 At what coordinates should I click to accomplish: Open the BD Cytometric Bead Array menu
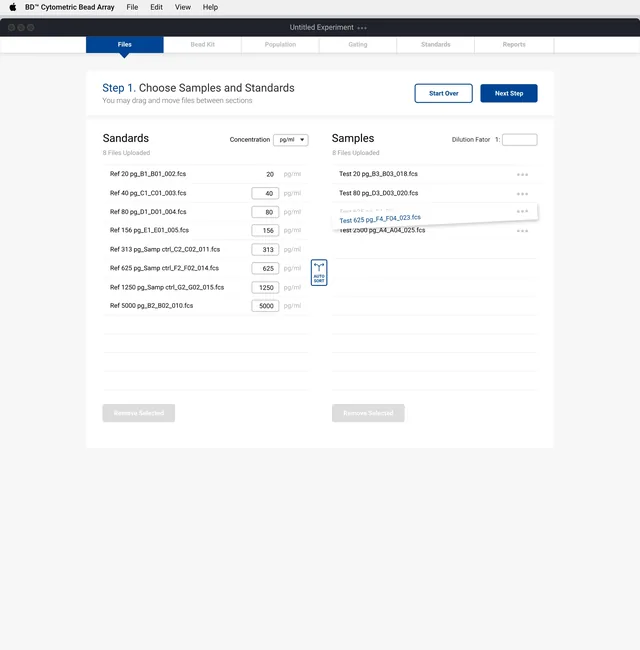click(70, 7)
